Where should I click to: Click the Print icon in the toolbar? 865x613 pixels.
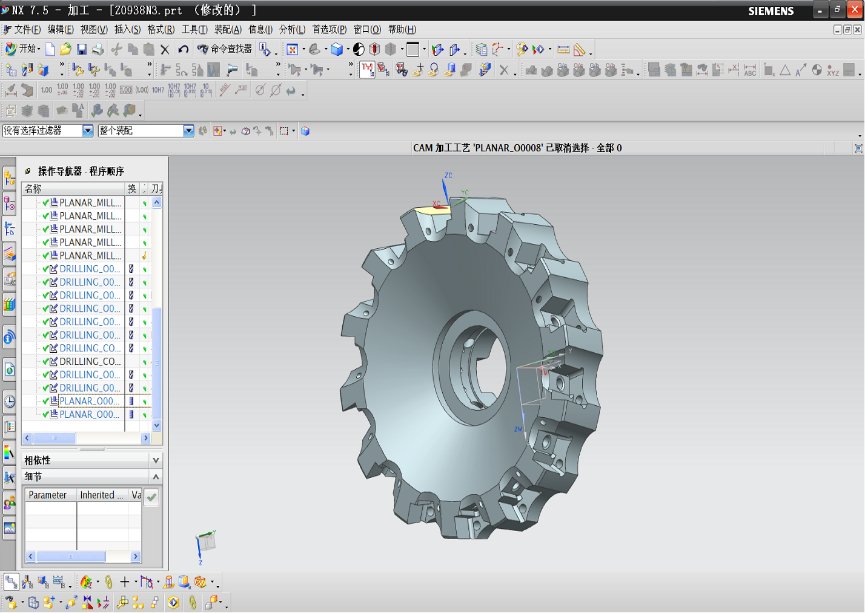[x=98, y=49]
